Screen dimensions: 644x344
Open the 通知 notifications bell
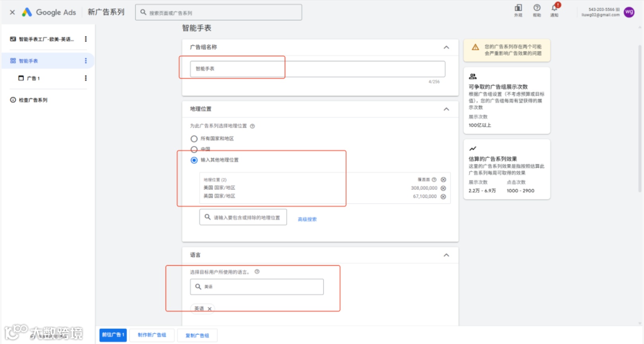click(x=555, y=10)
